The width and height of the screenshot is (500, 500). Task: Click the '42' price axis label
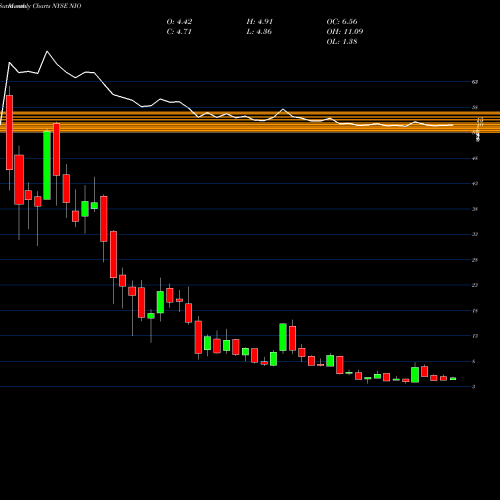pyautogui.click(x=475, y=184)
